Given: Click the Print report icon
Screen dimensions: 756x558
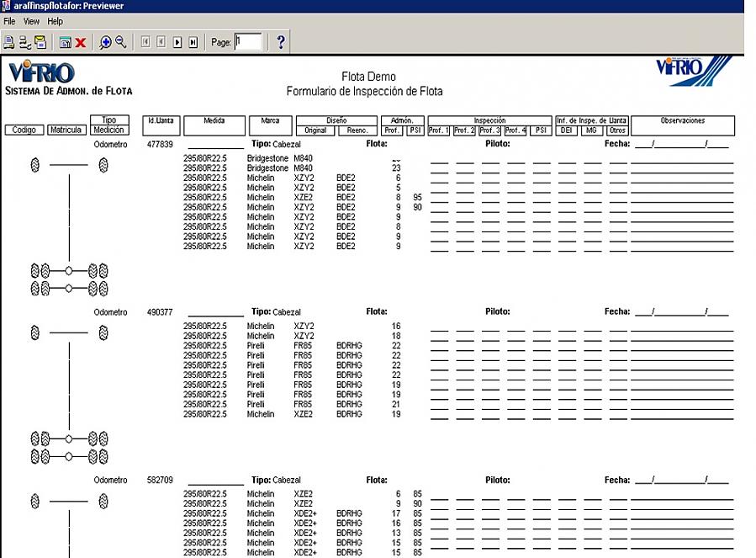Looking at the screenshot, I should (8, 42).
